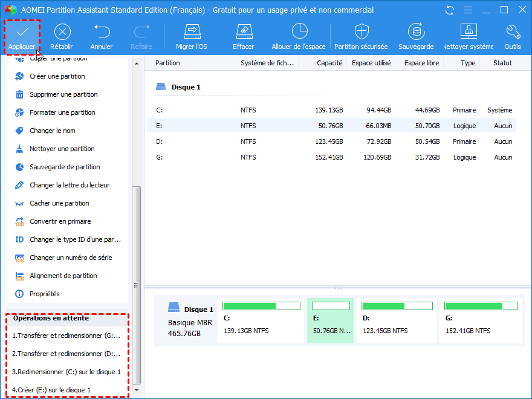Click the D: 123.45GB NTFS disk block
Screen dimensions: 532x399
[397, 320]
